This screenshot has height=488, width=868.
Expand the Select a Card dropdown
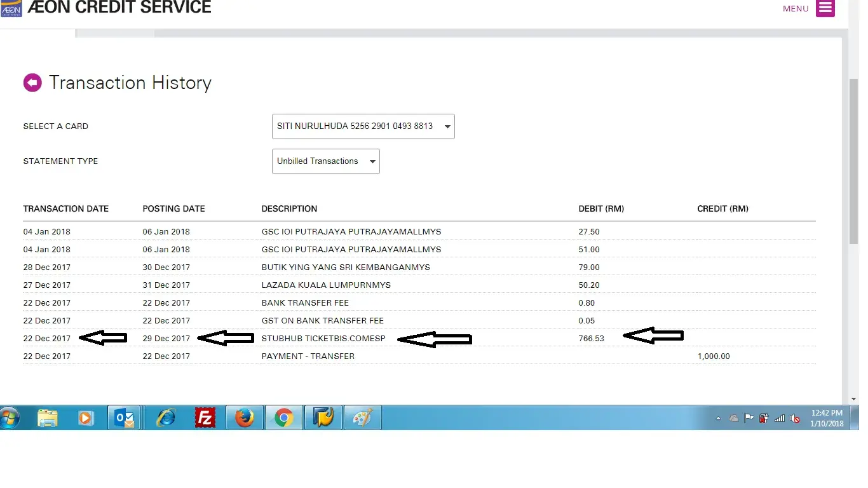coord(363,126)
